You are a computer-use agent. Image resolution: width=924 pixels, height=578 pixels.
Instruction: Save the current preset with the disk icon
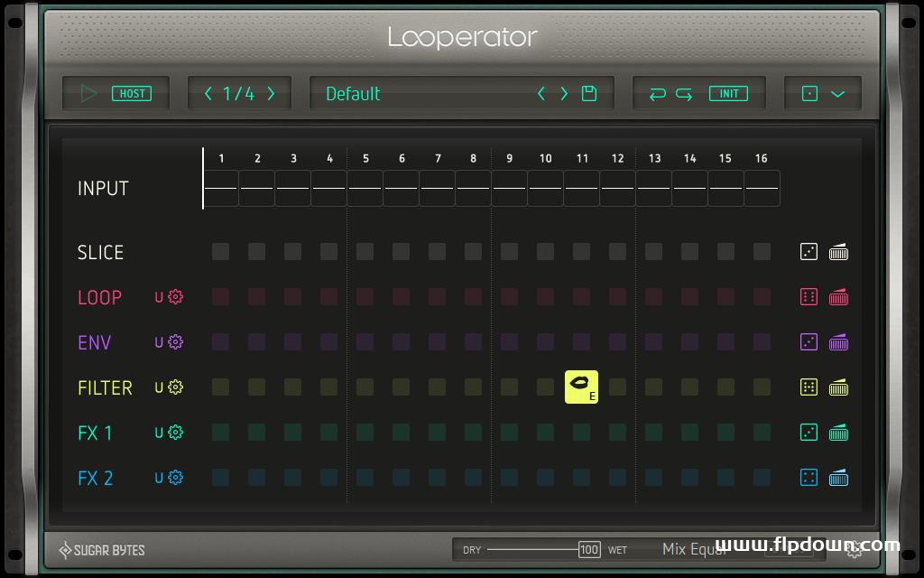[x=587, y=93]
